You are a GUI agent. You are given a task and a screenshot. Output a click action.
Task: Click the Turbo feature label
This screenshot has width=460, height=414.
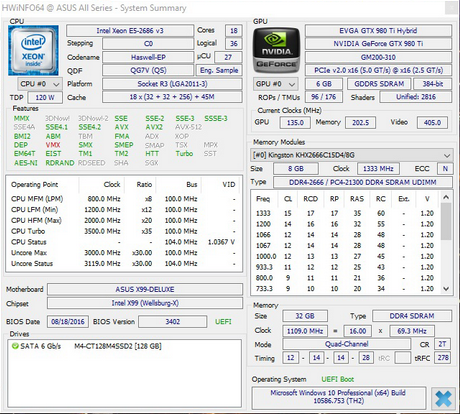[184, 154]
